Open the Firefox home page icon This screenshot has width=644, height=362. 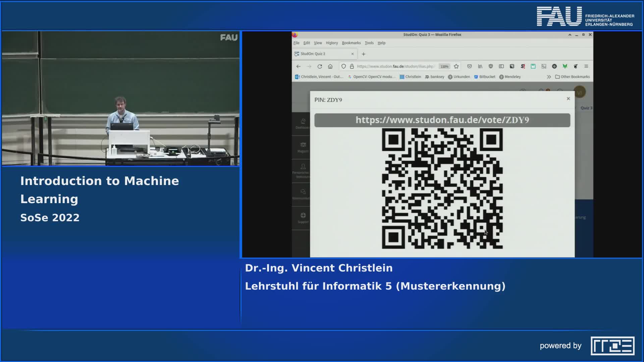330,66
